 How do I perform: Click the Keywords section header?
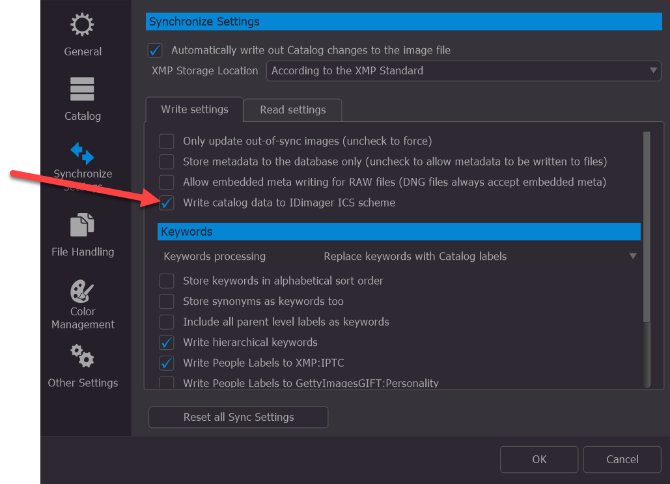tap(399, 232)
